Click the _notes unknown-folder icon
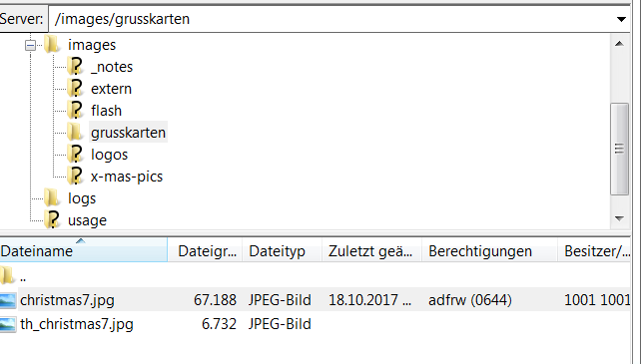Viewport: 641px width, 364px height. tap(75, 66)
